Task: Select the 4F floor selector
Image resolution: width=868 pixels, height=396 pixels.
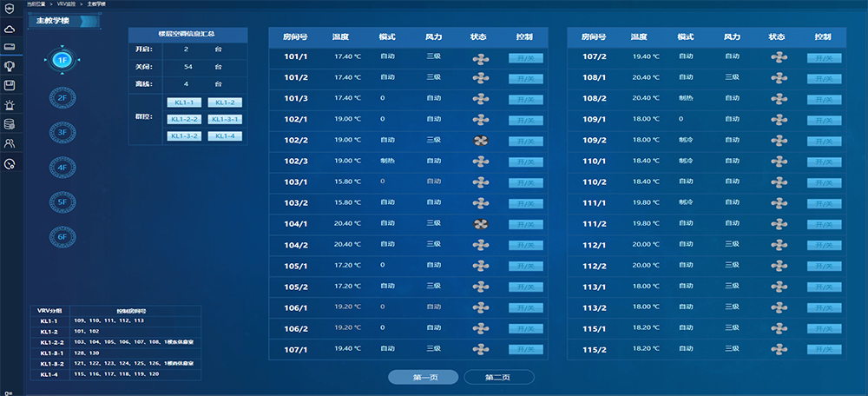Action: 62,167
